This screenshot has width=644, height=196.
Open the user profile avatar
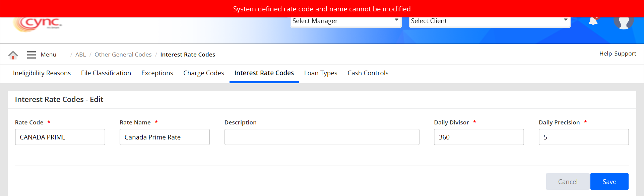(623, 22)
